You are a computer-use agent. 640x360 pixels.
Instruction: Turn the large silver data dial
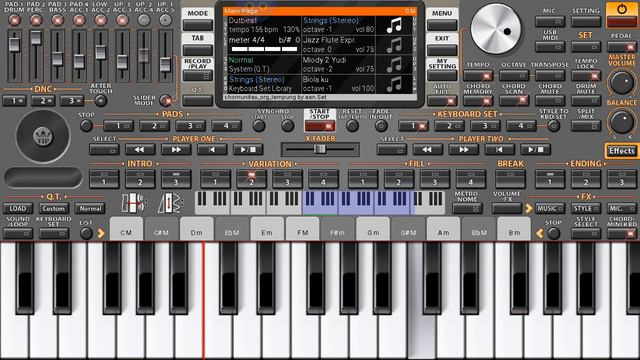tap(496, 29)
